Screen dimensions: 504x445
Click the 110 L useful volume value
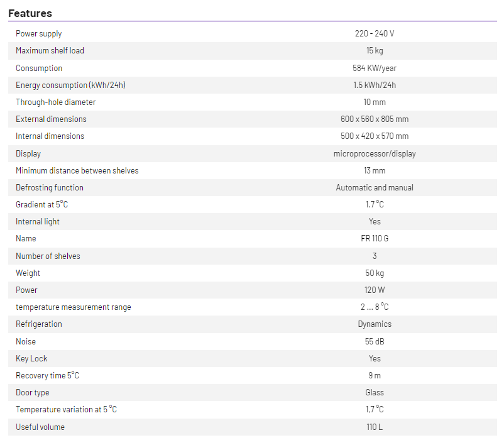click(x=375, y=427)
